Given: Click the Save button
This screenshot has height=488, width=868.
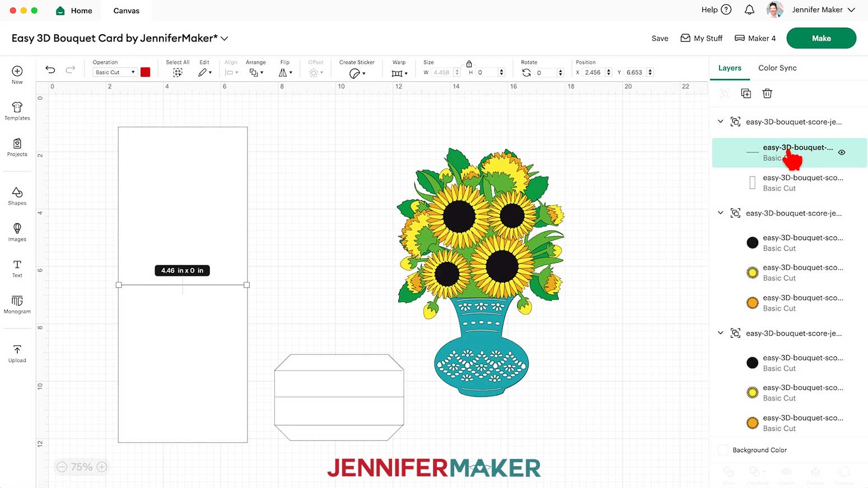Looking at the screenshot, I should [660, 38].
